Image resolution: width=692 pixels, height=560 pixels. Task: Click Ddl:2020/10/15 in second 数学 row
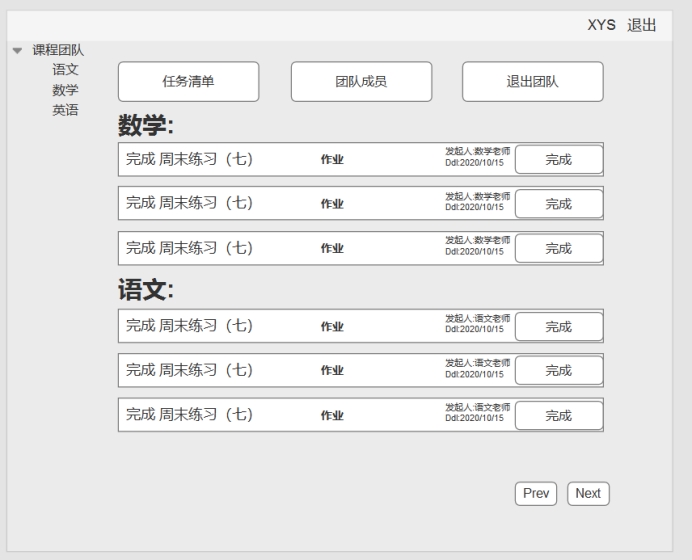474,207
